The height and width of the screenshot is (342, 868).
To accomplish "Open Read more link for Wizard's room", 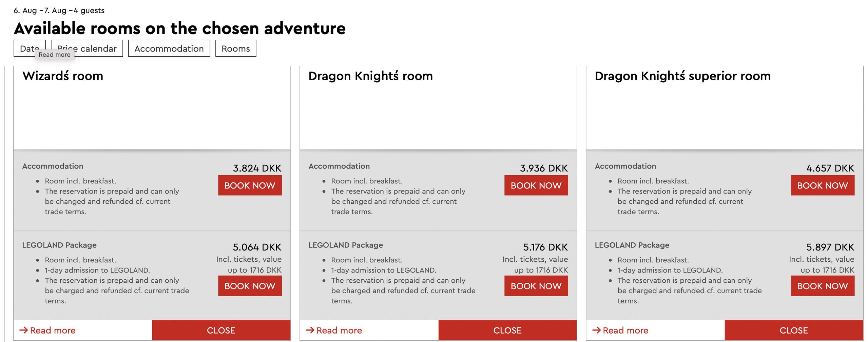I will coord(53,330).
